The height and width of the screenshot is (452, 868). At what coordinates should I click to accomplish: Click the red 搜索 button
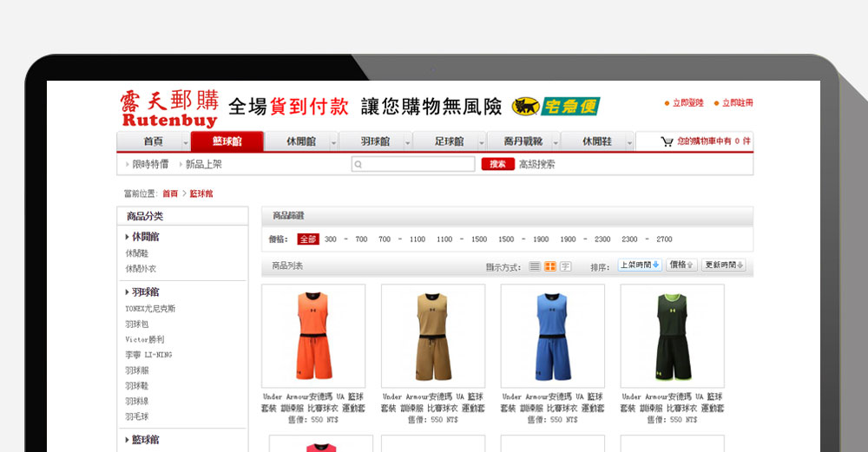[497, 164]
